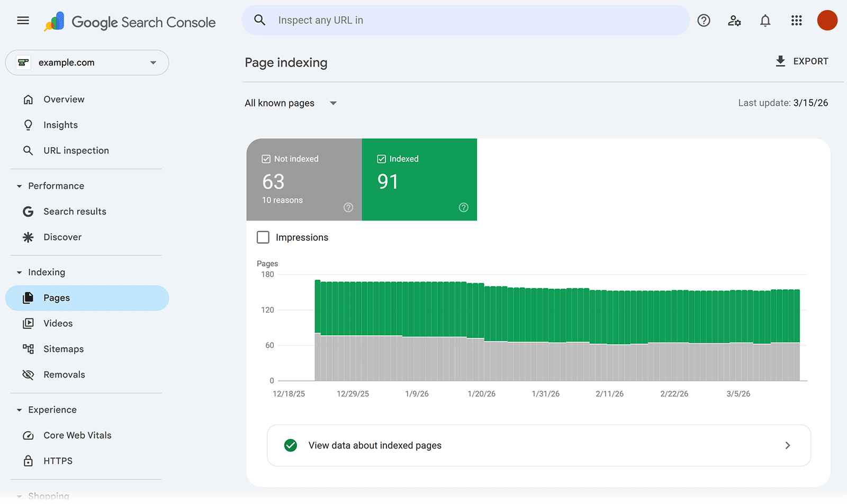847x504 pixels.
Task: Open the notifications bell icon
Action: [x=765, y=20]
